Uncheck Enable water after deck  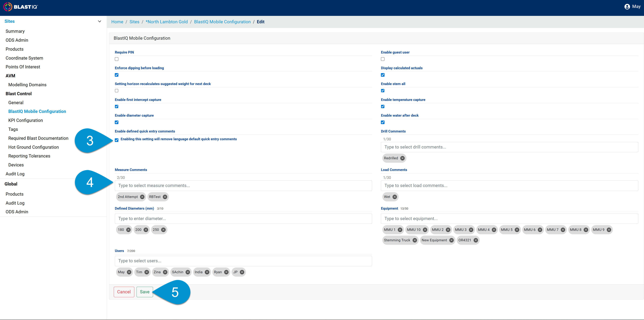(383, 122)
